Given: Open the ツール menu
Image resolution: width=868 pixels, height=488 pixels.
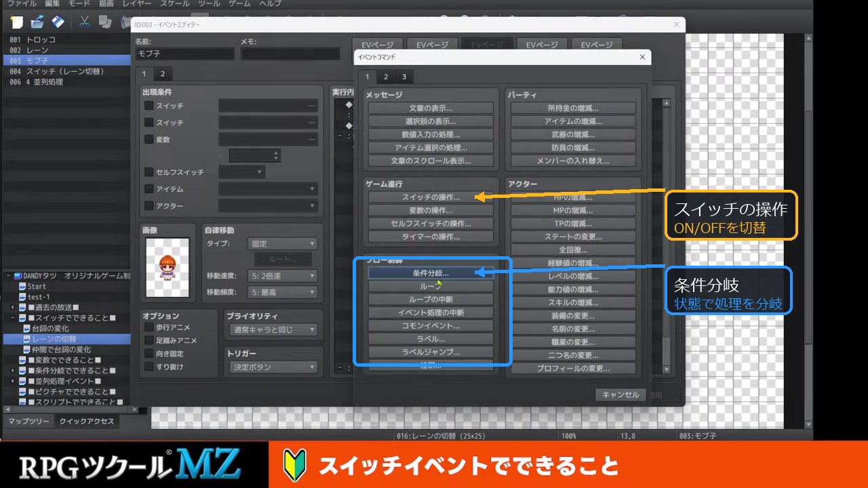Looking at the screenshot, I should pos(210,4).
